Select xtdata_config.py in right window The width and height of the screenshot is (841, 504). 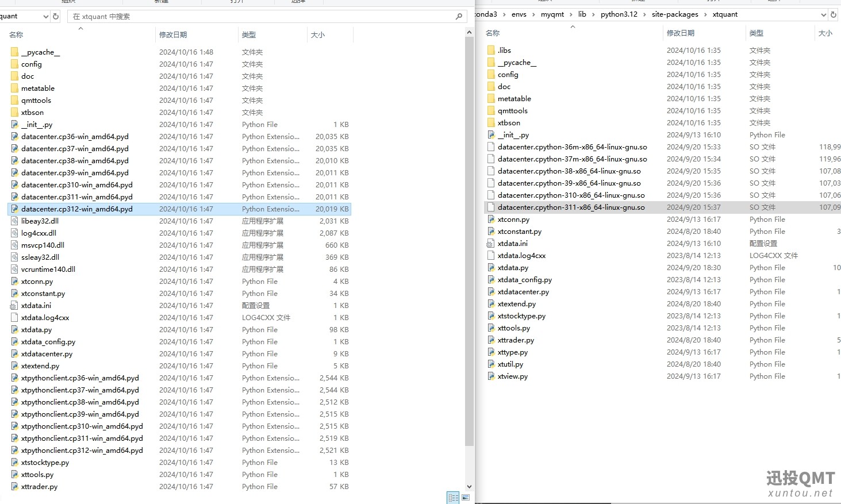pos(525,279)
